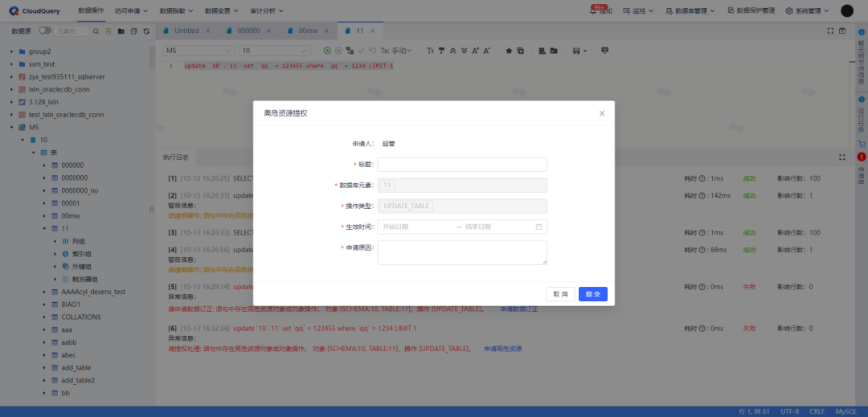
Task: Click the 申请原因 text area
Action: [462, 252]
